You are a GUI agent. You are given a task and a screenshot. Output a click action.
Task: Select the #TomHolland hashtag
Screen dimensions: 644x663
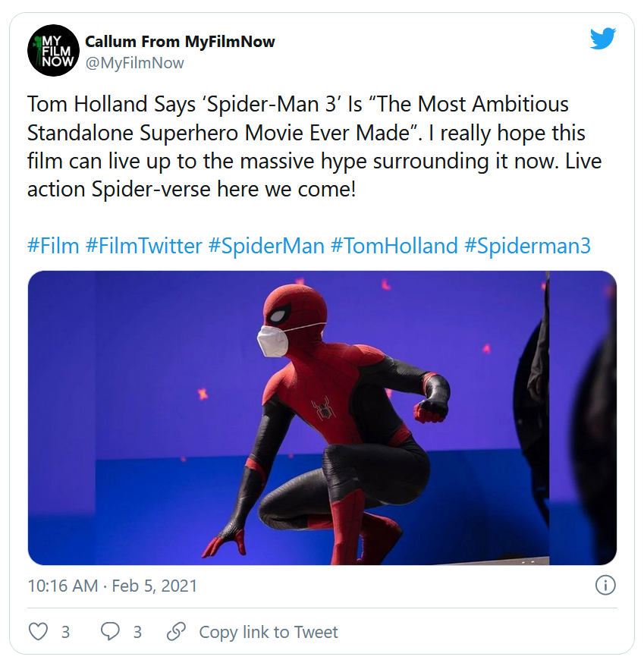394,246
